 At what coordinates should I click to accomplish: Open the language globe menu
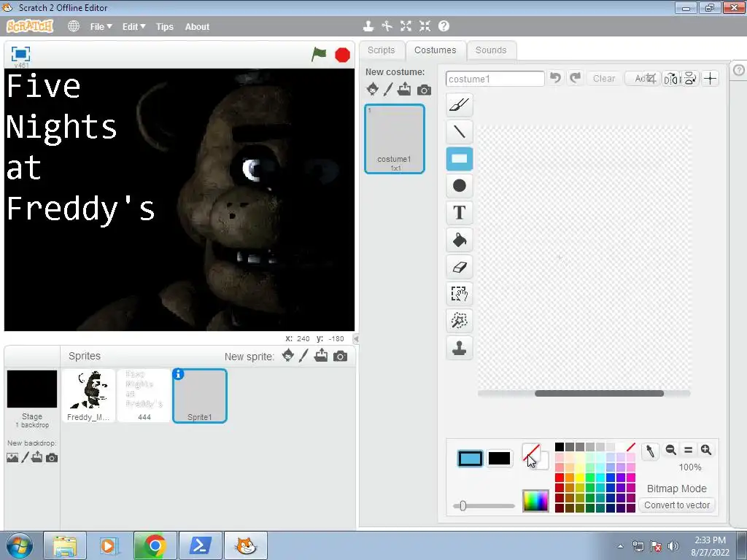point(74,26)
